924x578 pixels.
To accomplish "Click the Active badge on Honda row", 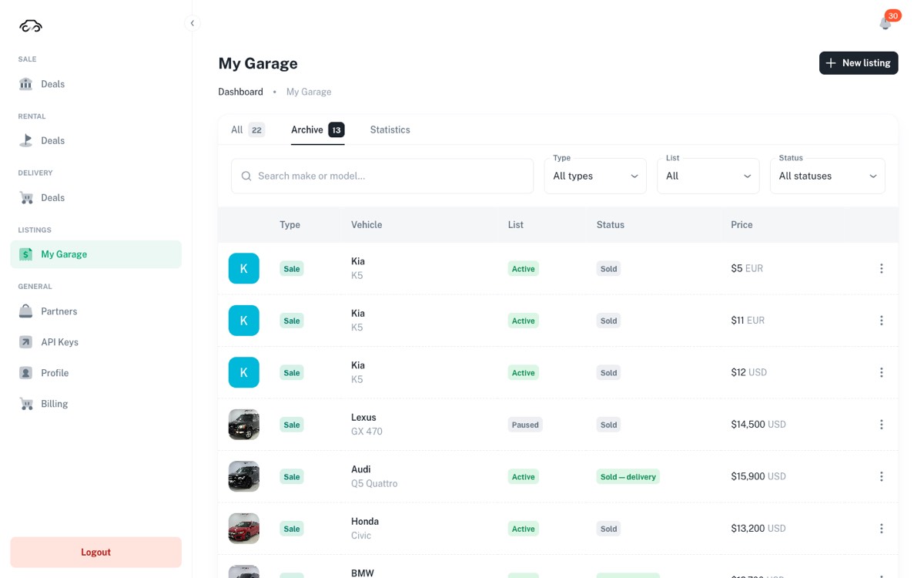I will (524, 529).
